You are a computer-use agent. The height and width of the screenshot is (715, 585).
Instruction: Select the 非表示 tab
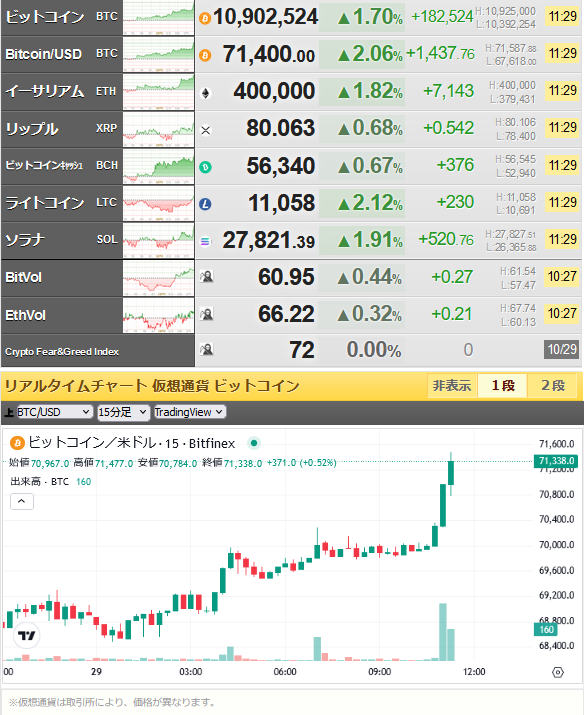tap(452, 386)
